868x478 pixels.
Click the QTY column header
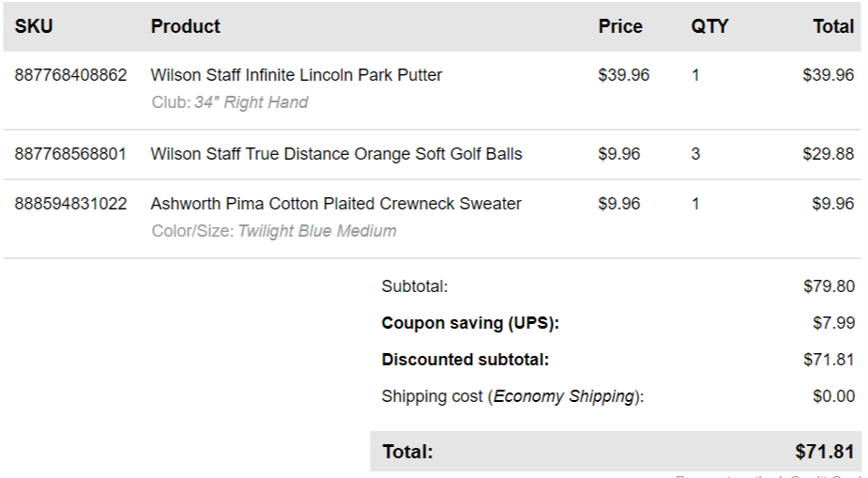point(709,26)
